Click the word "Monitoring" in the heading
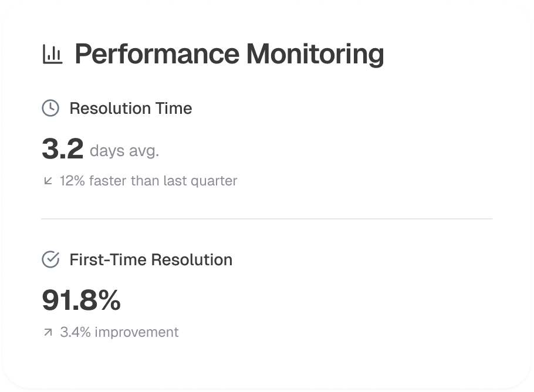The width and height of the screenshot is (534, 392). click(x=315, y=54)
